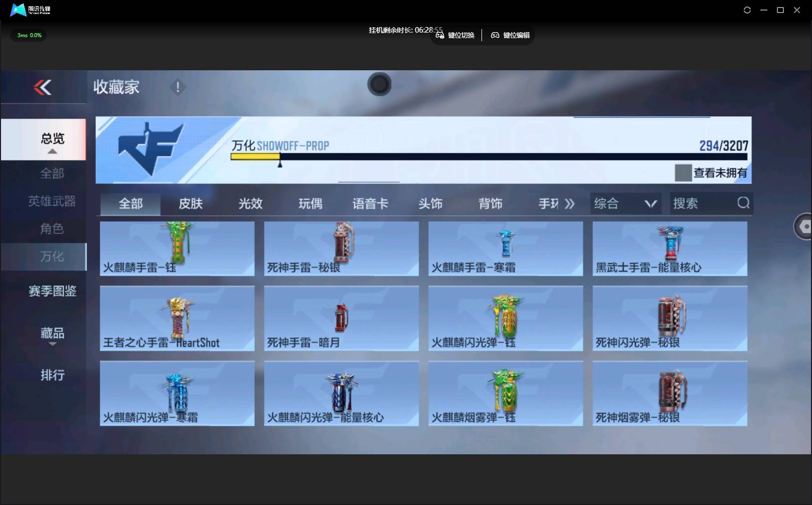Click the 搜索 search input field
Screen dimensions: 812x505
[x=702, y=203]
